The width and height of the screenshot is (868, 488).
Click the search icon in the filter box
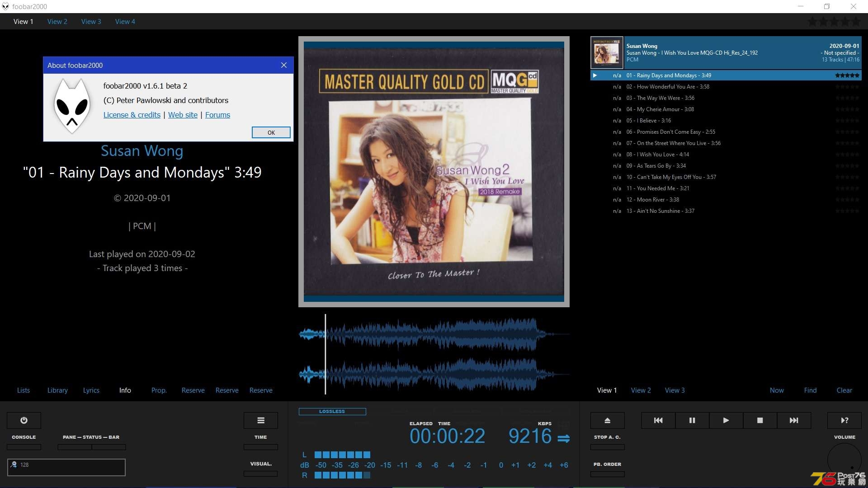14,465
